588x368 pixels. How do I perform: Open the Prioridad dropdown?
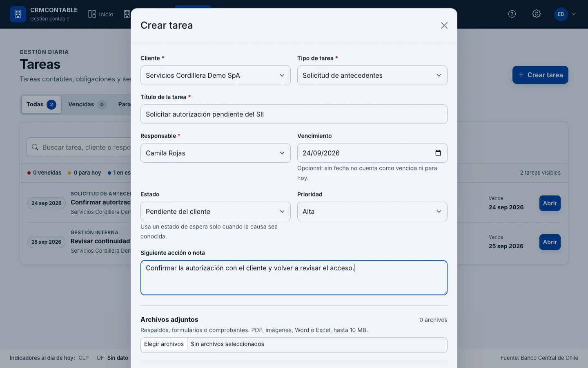click(x=372, y=211)
